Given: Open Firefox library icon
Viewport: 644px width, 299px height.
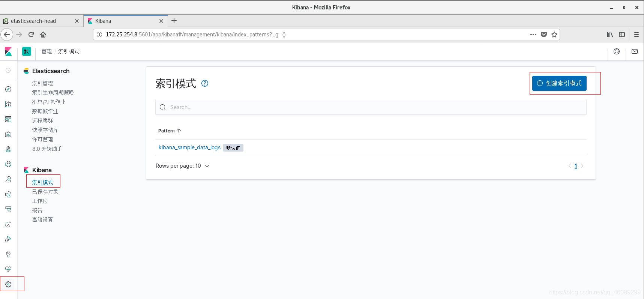Looking at the screenshot, I should pyautogui.click(x=610, y=35).
